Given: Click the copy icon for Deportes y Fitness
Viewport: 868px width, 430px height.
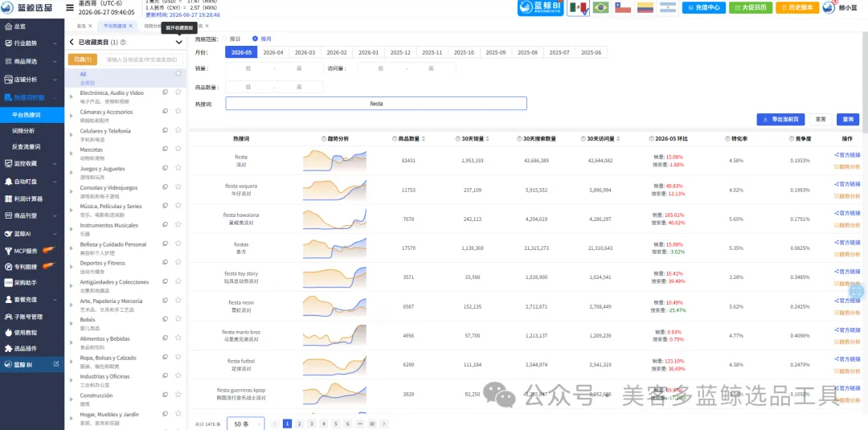Looking at the screenshot, I should 165,262.
